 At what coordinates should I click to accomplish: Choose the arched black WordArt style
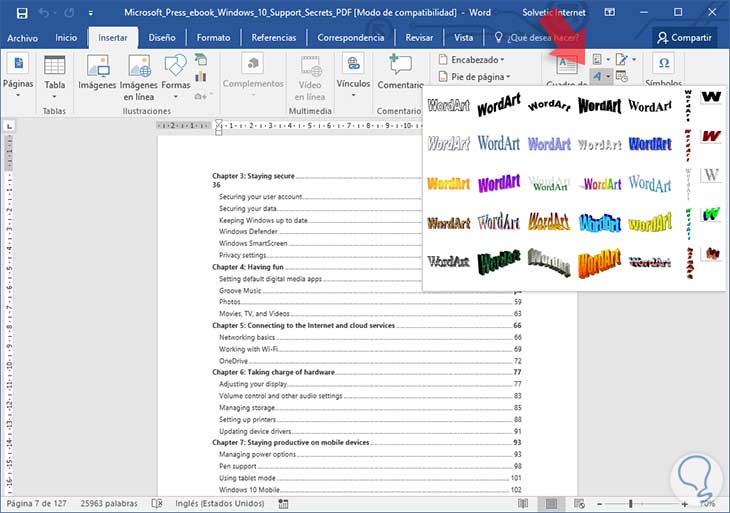point(549,105)
